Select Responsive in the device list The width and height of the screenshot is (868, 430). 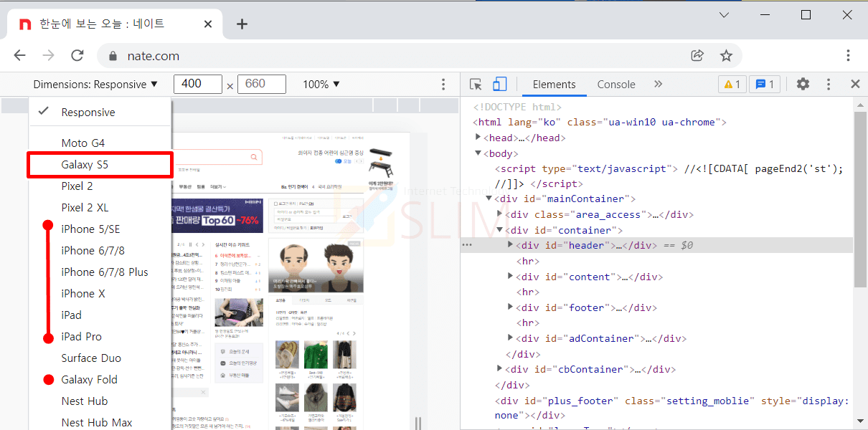point(100,112)
